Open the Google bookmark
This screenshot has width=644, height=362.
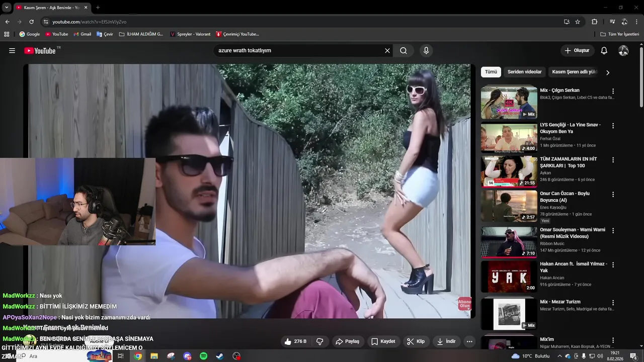coord(30,34)
